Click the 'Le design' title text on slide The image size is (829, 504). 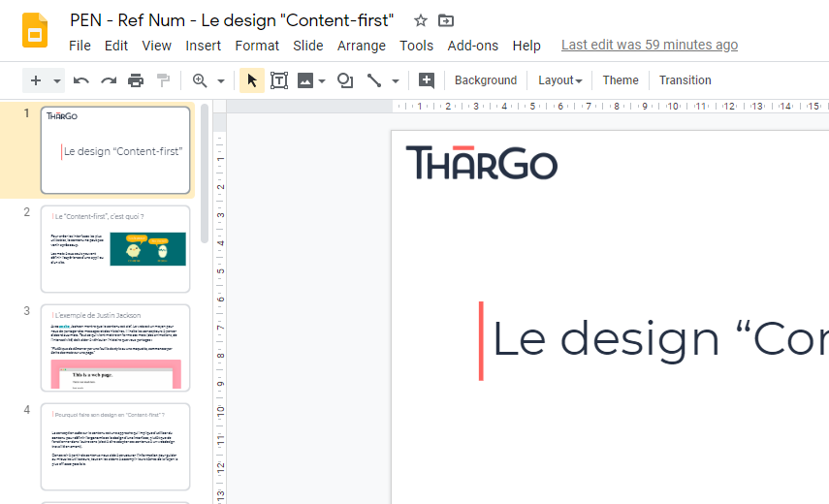pos(660,340)
